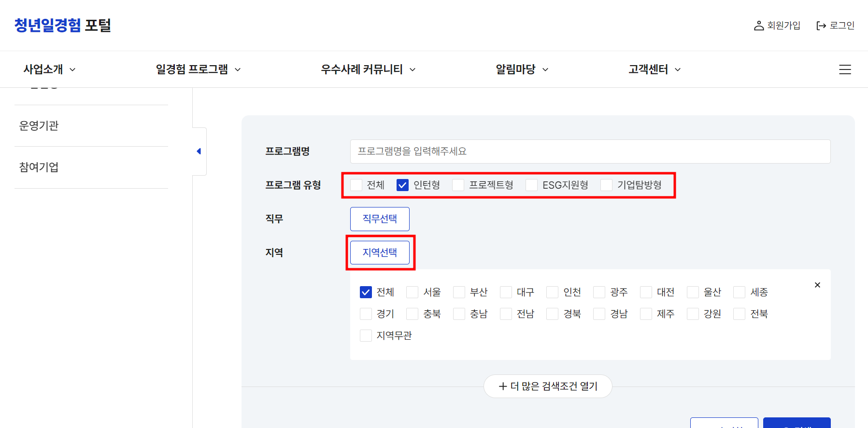The height and width of the screenshot is (428, 868).
Task: Expand the 알림마당 menu
Action: click(x=522, y=69)
